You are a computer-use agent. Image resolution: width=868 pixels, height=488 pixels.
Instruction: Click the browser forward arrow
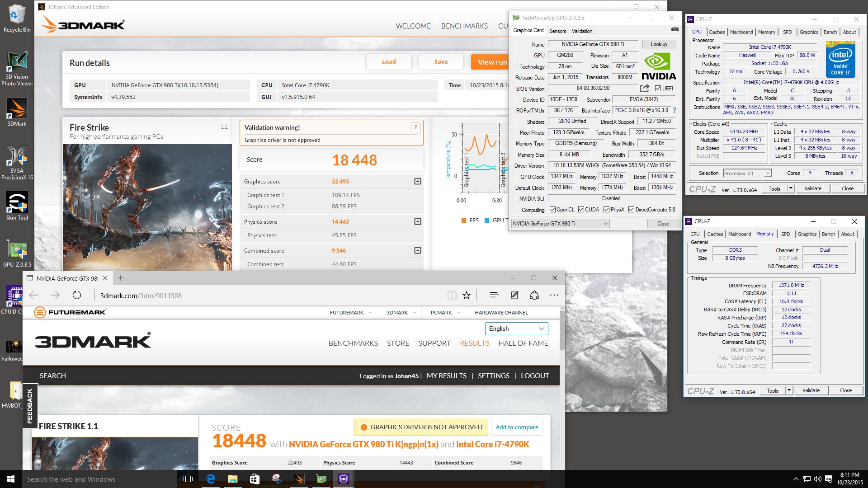(x=55, y=296)
